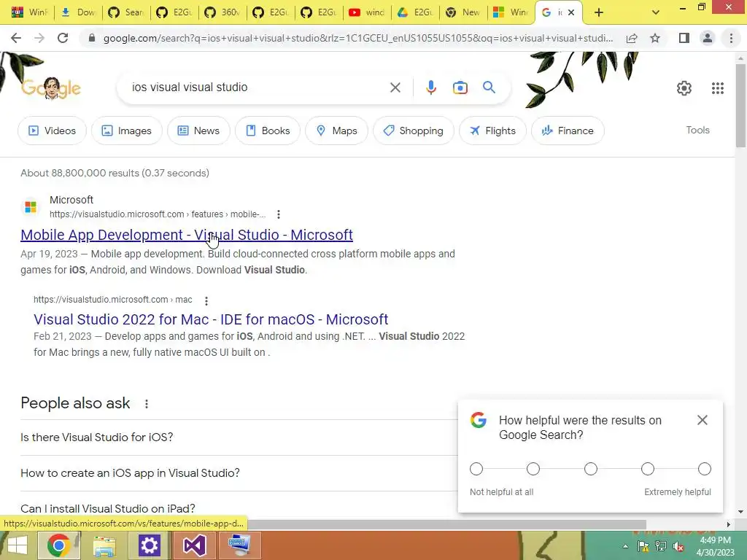Filter results by Finance
Viewport: 747px width, 560px height.
pos(568,131)
